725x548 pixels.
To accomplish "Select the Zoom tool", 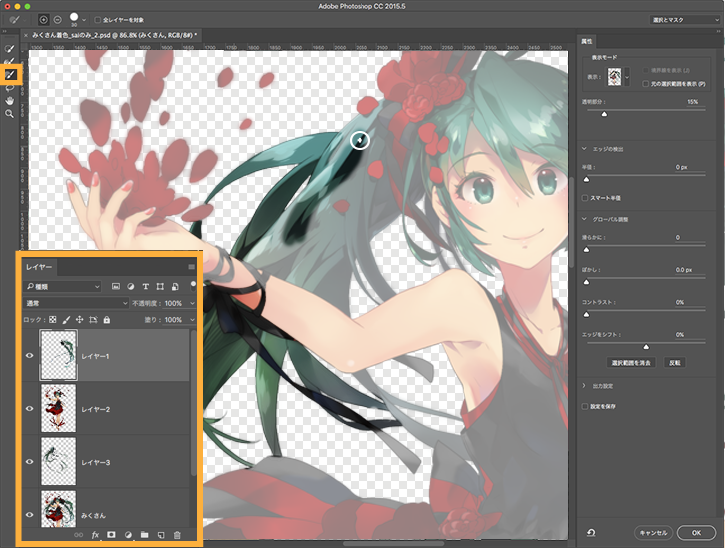I will click(x=9, y=114).
